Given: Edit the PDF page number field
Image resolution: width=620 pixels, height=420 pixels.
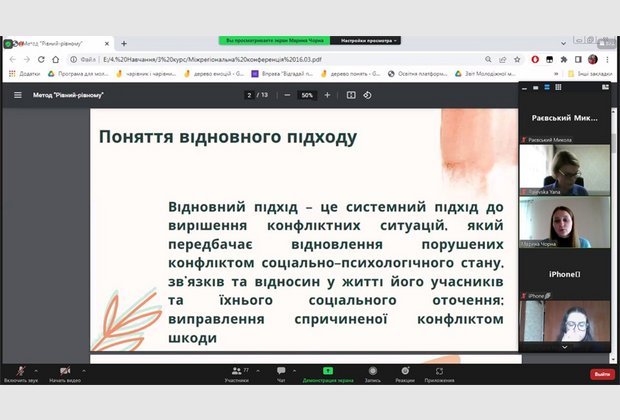Looking at the screenshot, I should (x=249, y=95).
